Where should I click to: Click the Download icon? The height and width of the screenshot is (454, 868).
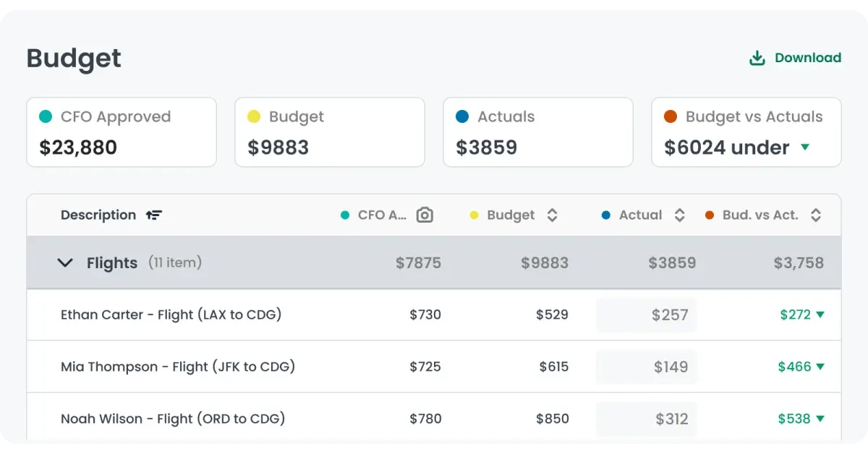tap(757, 58)
